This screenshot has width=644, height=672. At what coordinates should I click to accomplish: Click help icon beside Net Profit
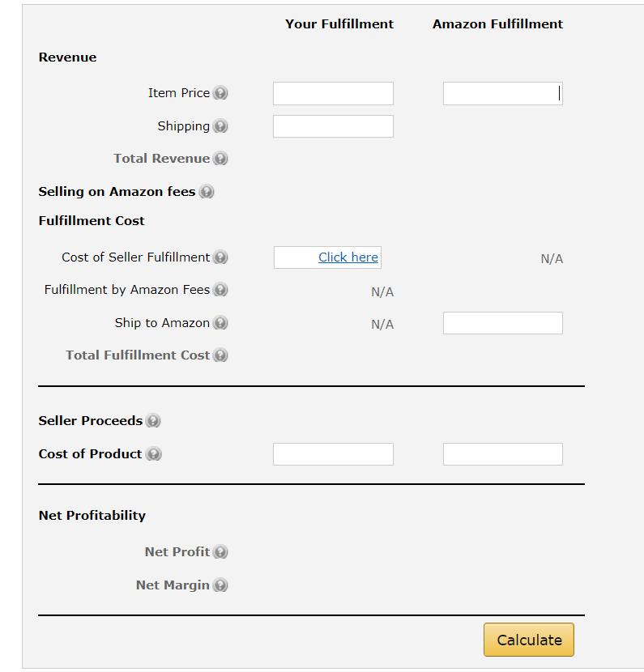pyautogui.click(x=220, y=552)
